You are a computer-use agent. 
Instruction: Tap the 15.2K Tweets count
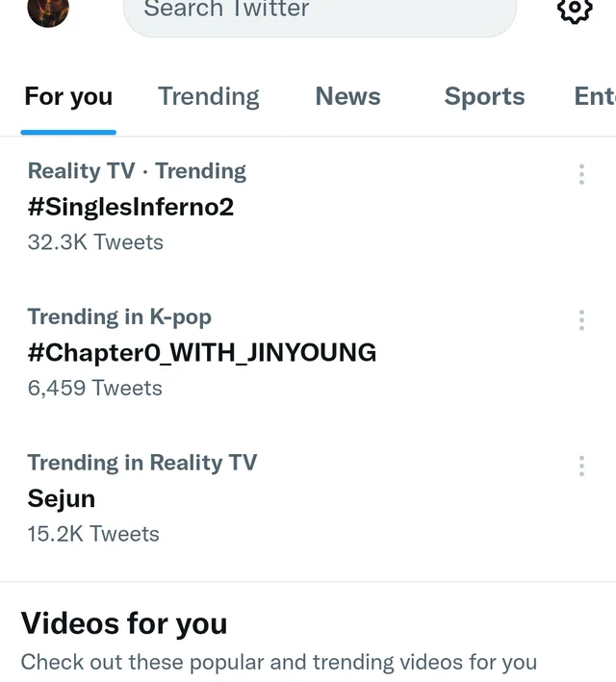click(x=93, y=534)
